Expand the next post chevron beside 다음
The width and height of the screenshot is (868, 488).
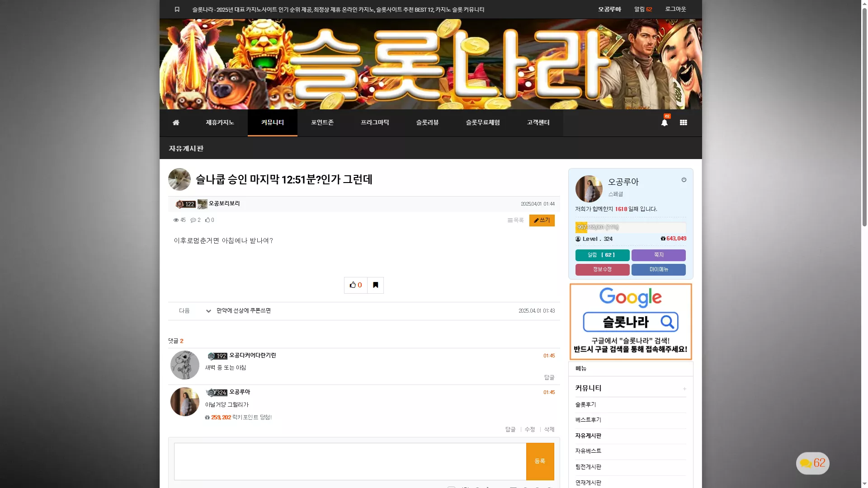(208, 311)
